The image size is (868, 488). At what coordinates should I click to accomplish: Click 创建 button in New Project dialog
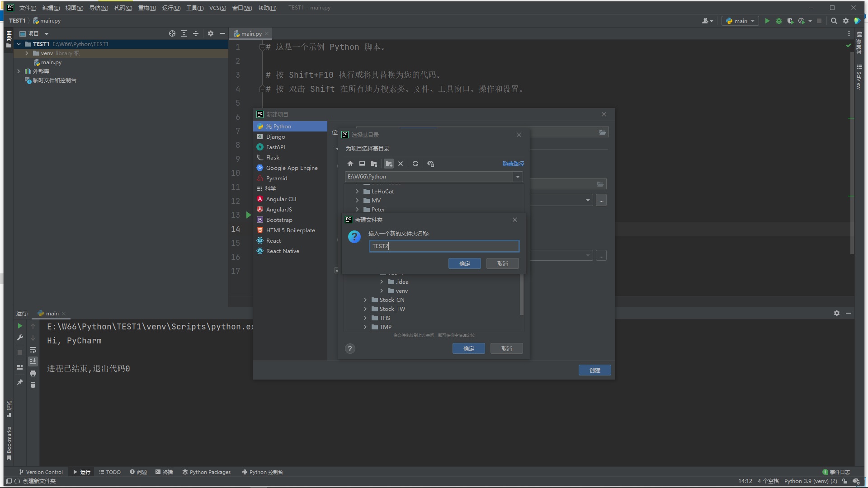coord(594,370)
